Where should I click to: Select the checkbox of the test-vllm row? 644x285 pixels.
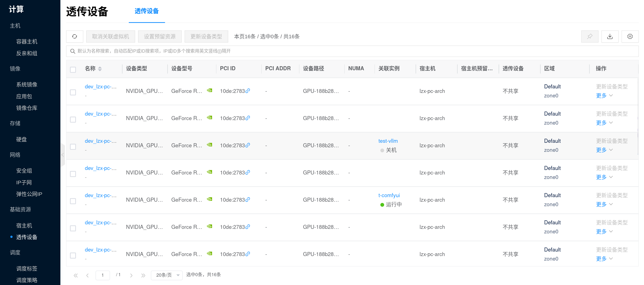click(x=73, y=147)
